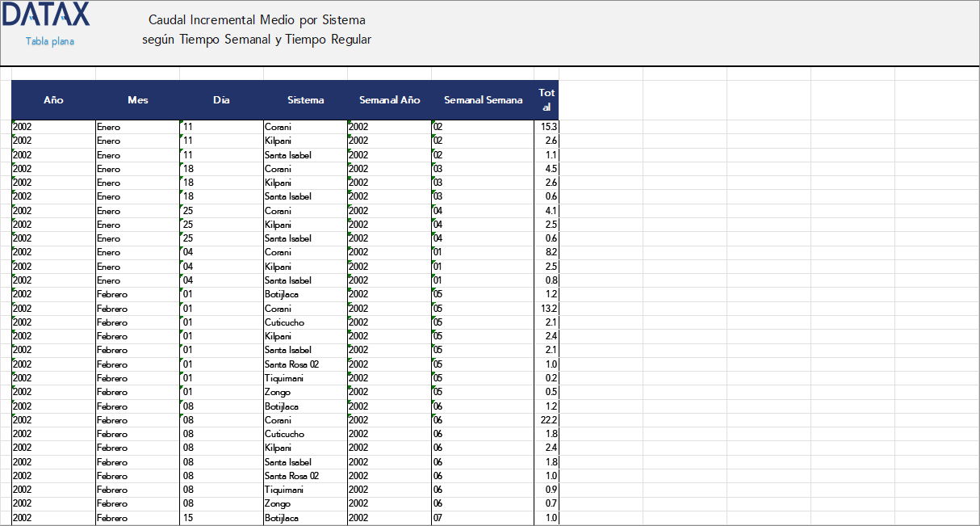Select the Sistema column header
The image size is (980, 526).
click(305, 100)
